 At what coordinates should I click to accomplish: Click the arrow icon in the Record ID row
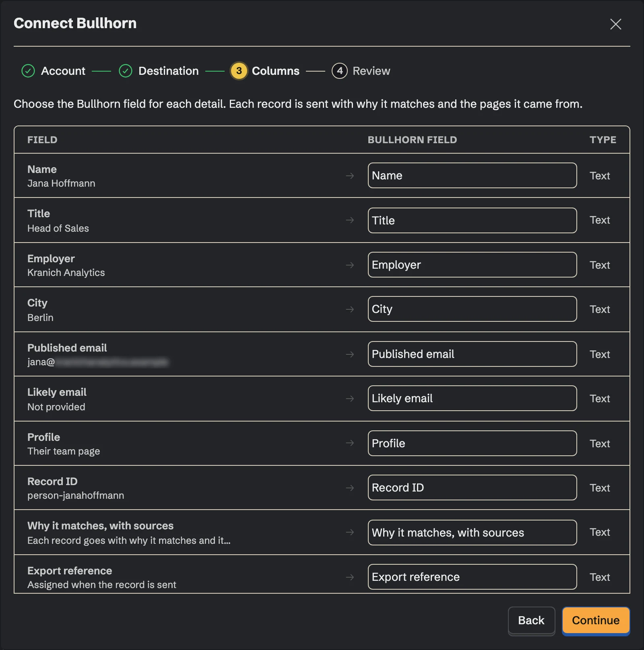(350, 488)
